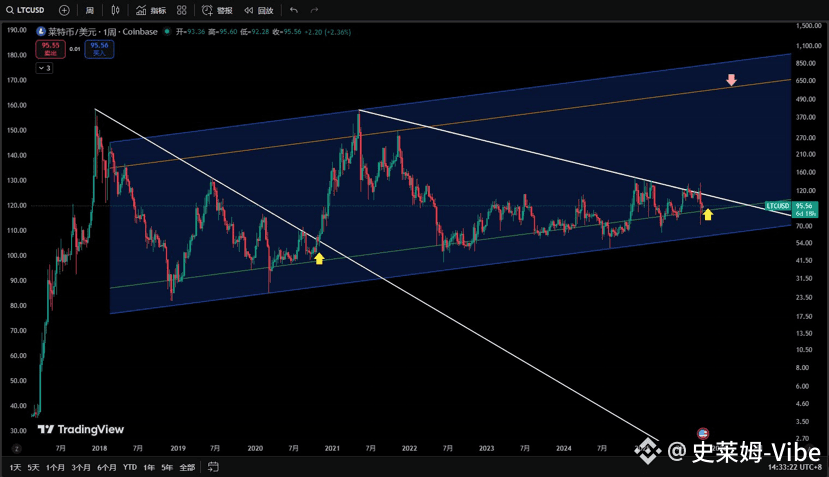Select the 5年 time range
The height and width of the screenshot is (477, 829).
(167, 467)
